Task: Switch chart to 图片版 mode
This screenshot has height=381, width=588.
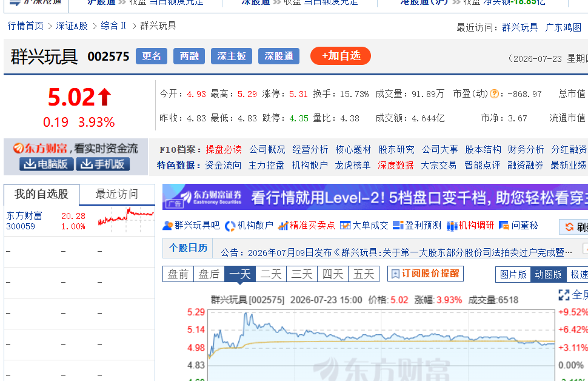Action: click(x=513, y=274)
